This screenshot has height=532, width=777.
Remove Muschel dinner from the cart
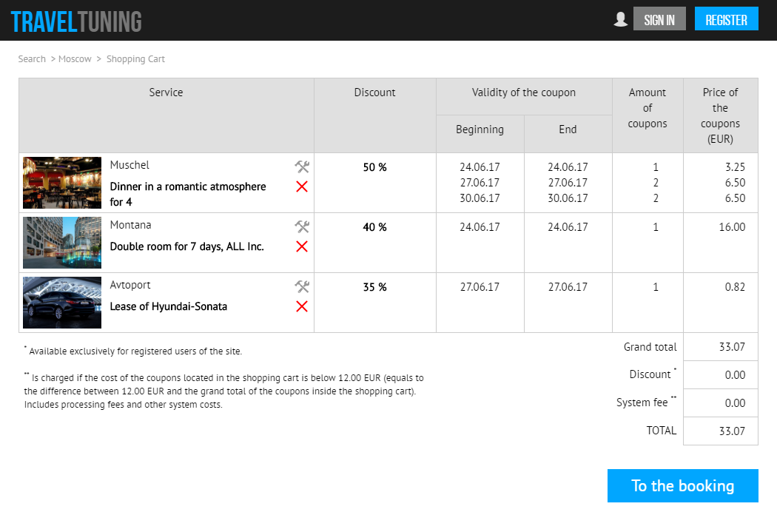[x=302, y=186]
